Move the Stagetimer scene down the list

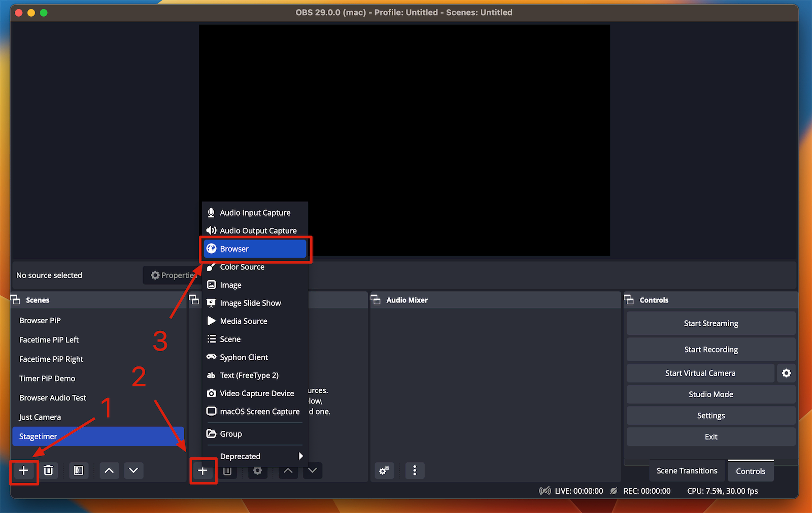click(x=133, y=470)
